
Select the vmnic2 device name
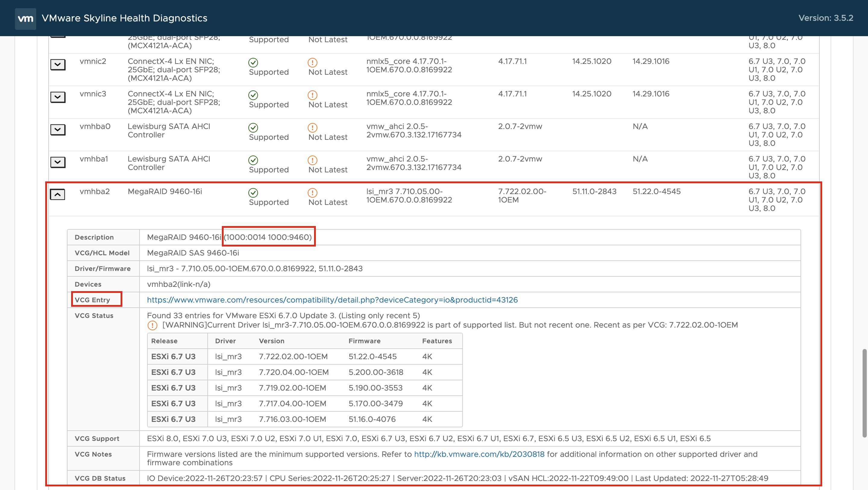click(93, 61)
